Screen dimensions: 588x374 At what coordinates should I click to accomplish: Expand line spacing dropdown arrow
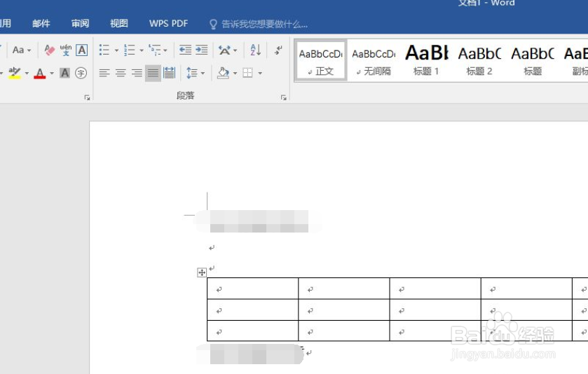(203, 73)
